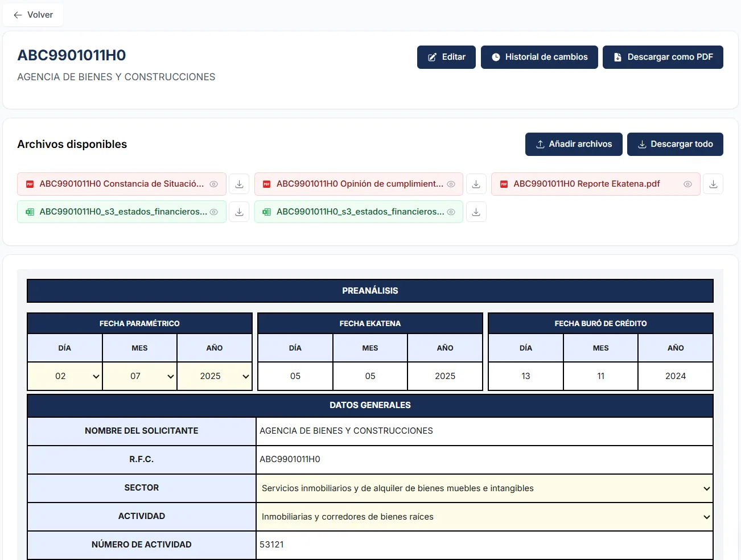The height and width of the screenshot is (560, 741).
Task: Expand the ACTIVIDAD dropdown
Action: pos(484,517)
